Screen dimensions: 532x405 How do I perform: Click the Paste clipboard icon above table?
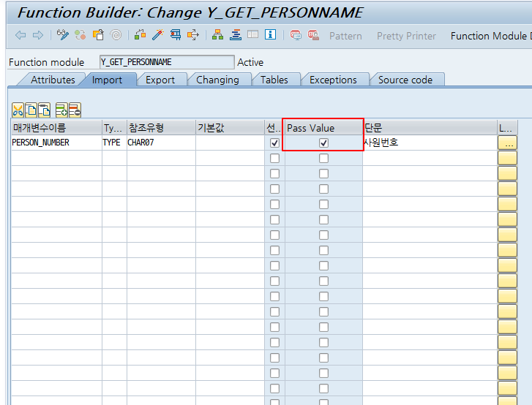(x=44, y=110)
